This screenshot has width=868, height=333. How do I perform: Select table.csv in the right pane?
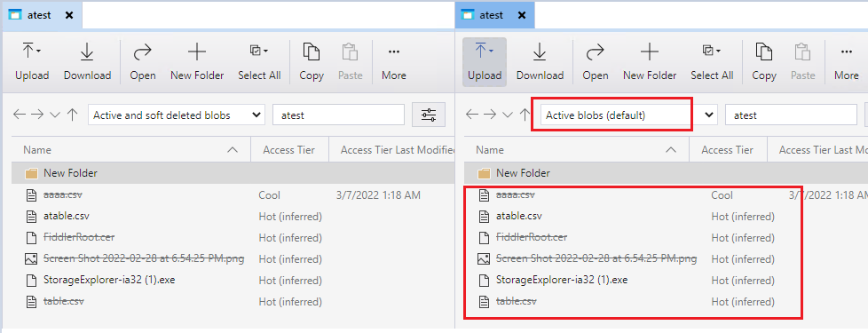667,301
